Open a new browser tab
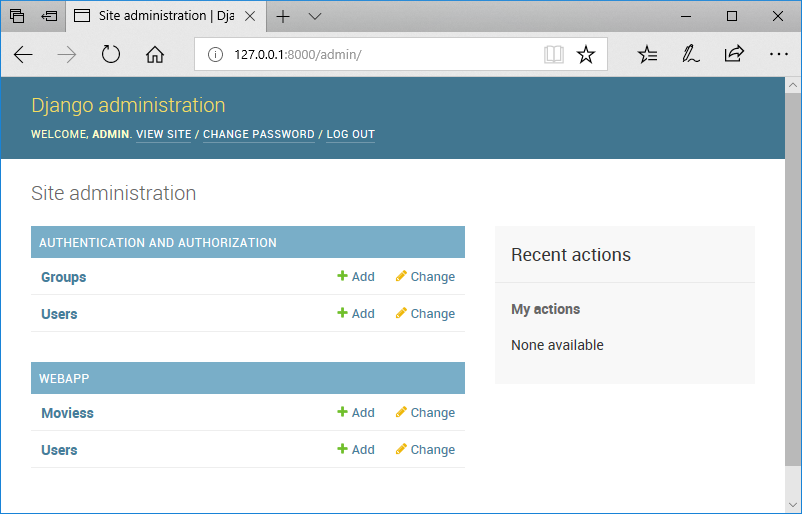This screenshot has height=514, width=802. (284, 16)
